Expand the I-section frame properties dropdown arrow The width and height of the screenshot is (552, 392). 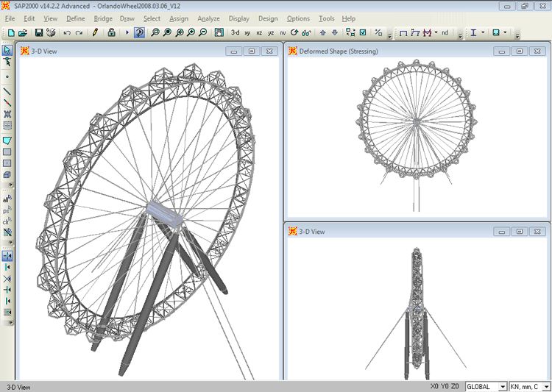point(482,33)
